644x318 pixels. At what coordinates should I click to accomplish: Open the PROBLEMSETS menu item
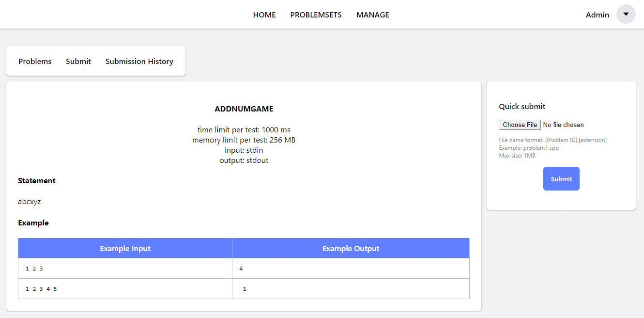point(316,15)
